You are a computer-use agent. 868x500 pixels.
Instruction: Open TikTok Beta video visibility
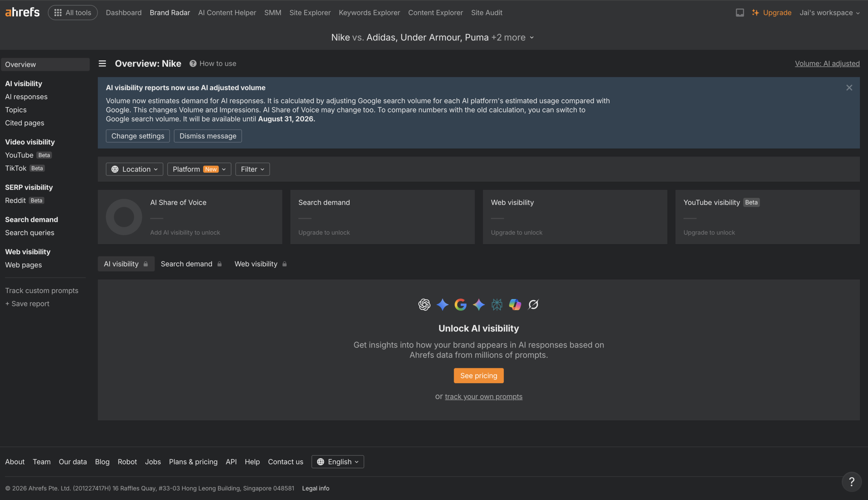(25, 168)
